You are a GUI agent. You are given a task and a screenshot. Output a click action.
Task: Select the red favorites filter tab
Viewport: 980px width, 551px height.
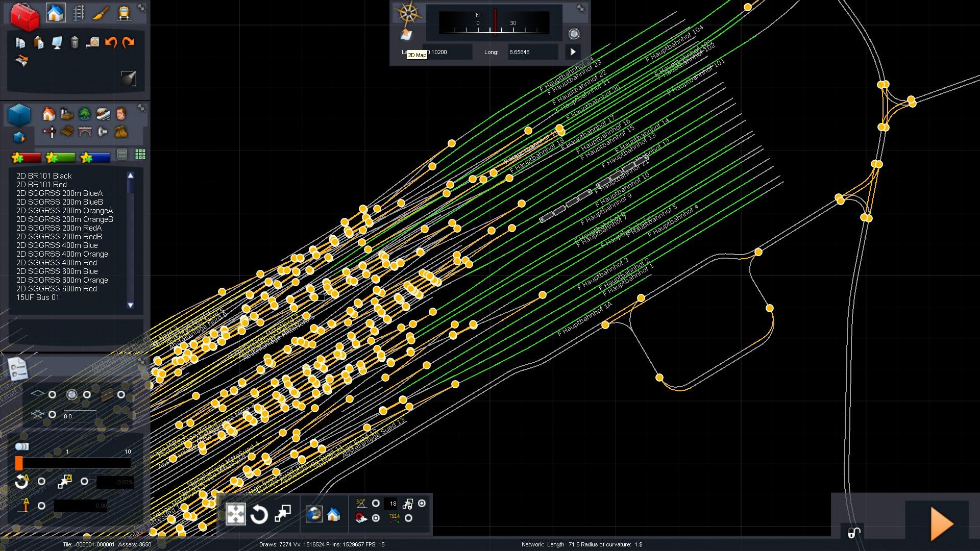tap(27, 158)
